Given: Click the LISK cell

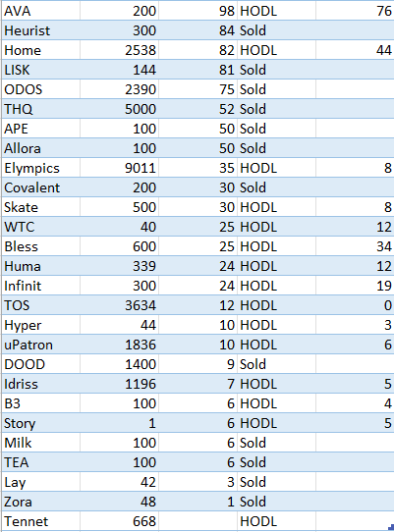Looking at the screenshot, I should 40,70.
